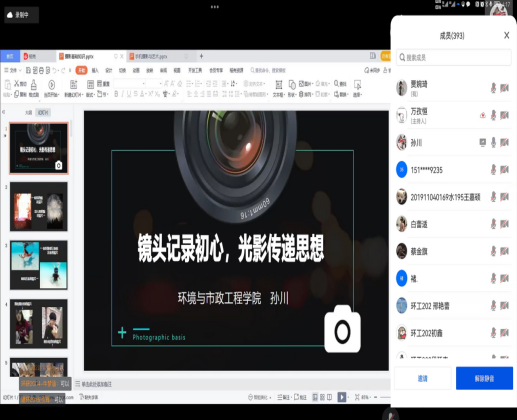Toggle camera icon for member 褚.
Screen dimensions: 517x420
tap(504, 278)
